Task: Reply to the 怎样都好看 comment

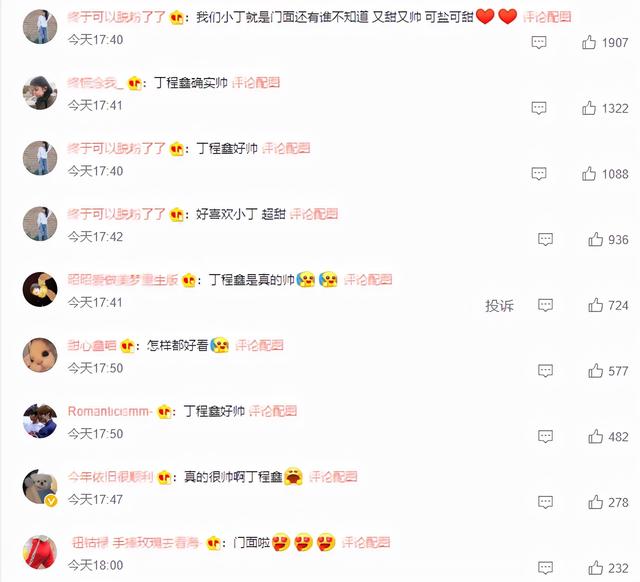Action: [545, 371]
